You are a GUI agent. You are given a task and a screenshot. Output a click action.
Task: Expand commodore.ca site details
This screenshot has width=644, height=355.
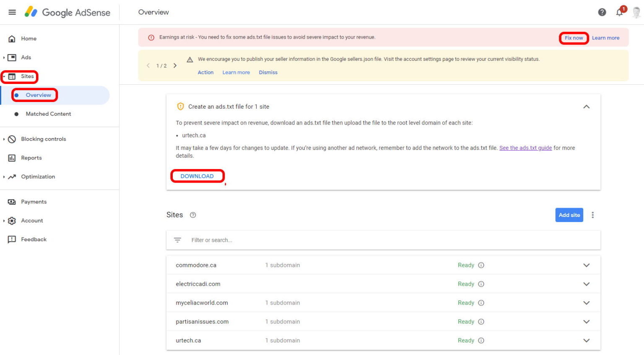tap(587, 265)
